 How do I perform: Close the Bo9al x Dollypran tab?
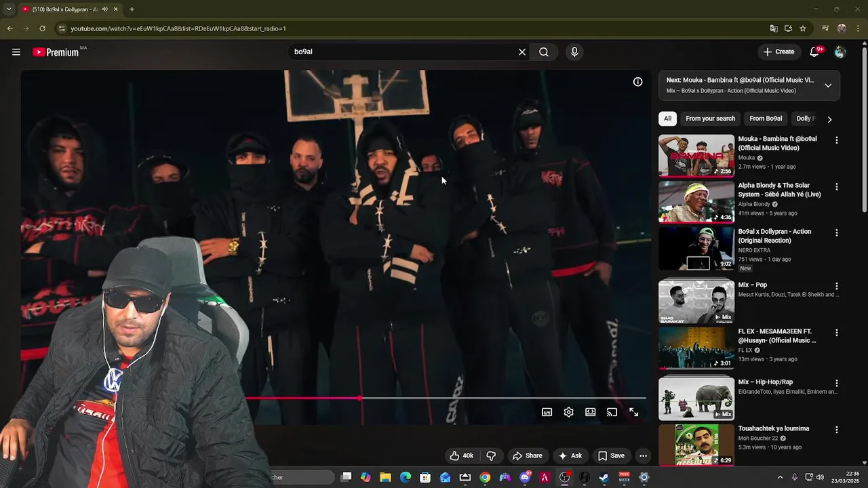[x=116, y=9]
